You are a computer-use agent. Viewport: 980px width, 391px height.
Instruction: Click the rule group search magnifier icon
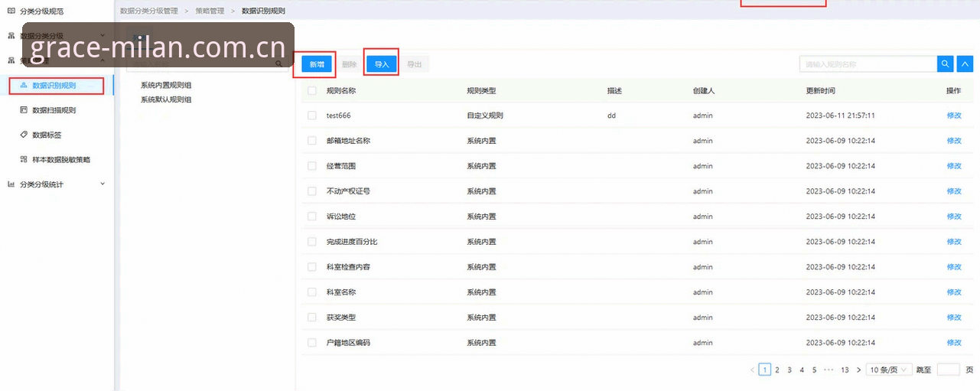(x=279, y=64)
